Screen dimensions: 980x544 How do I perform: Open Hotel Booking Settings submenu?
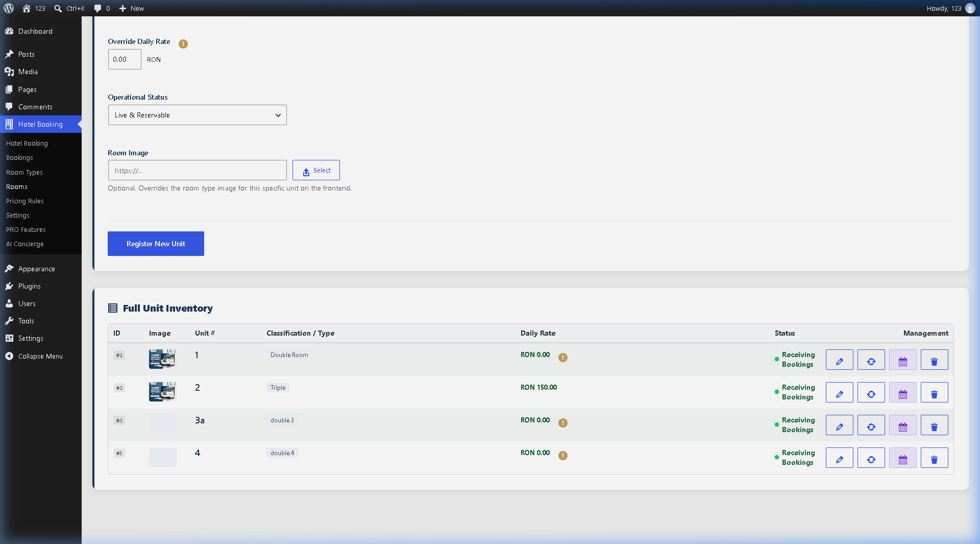pos(18,216)
